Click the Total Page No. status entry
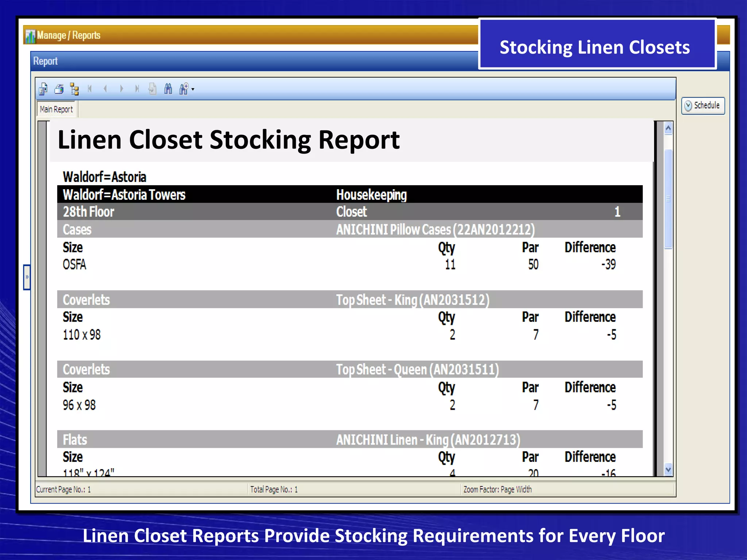 274,489
